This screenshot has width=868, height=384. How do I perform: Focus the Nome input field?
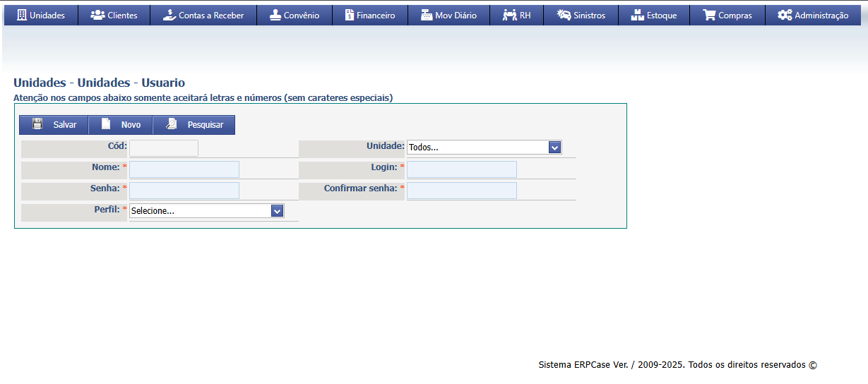click(x=184, y=169)
